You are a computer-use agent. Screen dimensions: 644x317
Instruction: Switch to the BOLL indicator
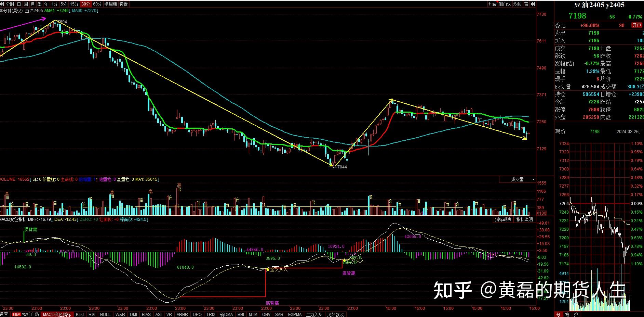pyautogui.click(x=105, y=314)
